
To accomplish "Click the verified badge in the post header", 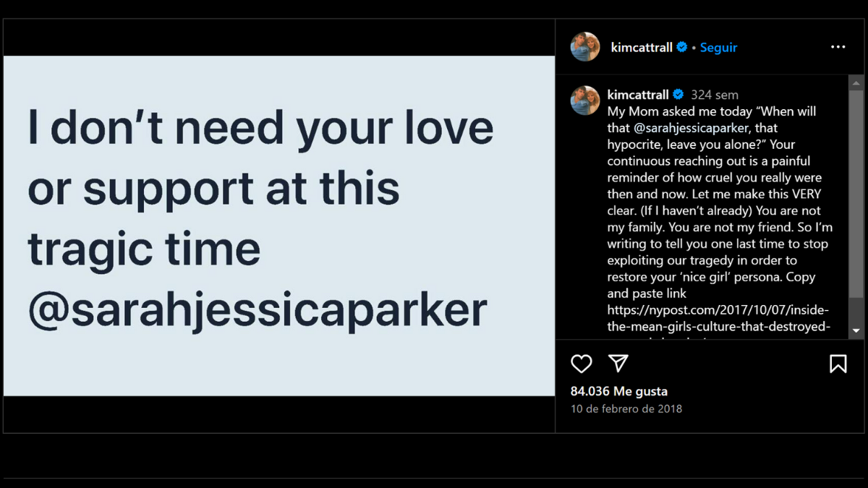I will pos(681,47).
